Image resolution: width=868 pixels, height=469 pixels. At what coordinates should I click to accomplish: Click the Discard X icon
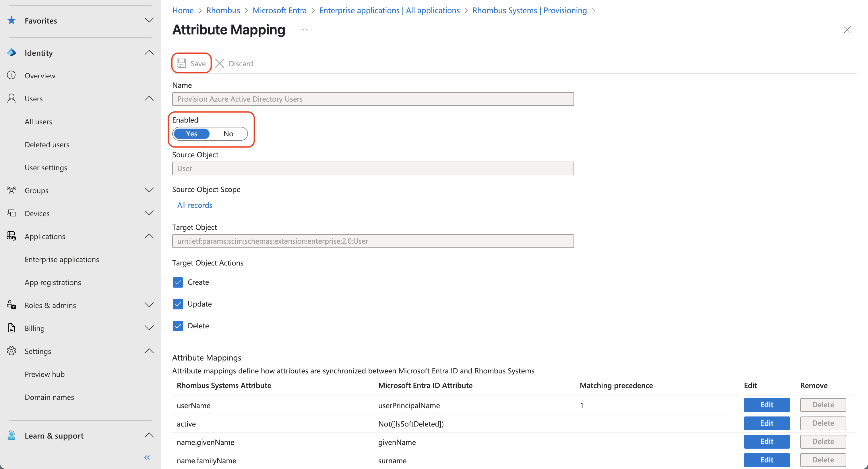click(x=219, y=63)
